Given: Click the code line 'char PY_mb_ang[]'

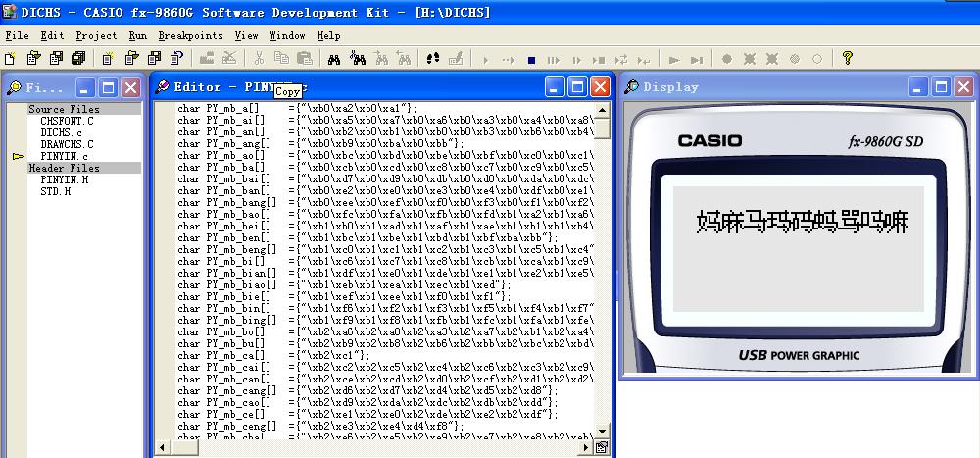Looking at the screenshot, I should (x=320, y=144).
